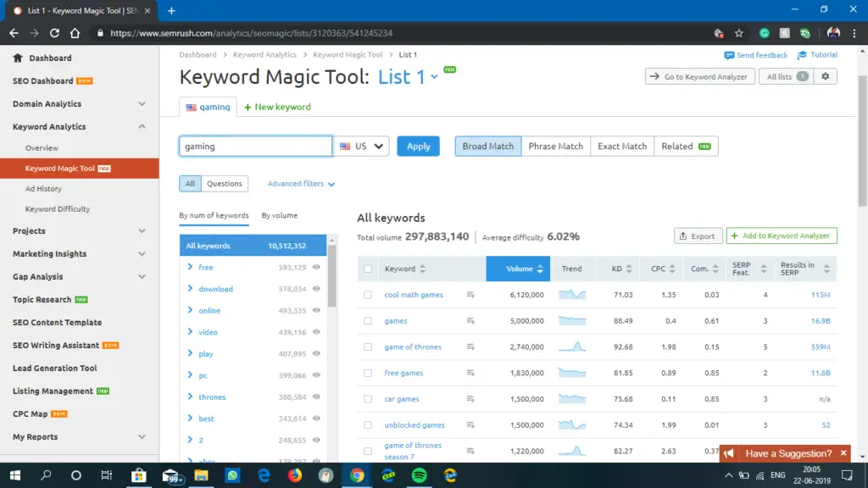Image resolution: width=868 pixels, height=488 pixels.
Task: Check the box for game of thrones
Action: coord(368,347)
